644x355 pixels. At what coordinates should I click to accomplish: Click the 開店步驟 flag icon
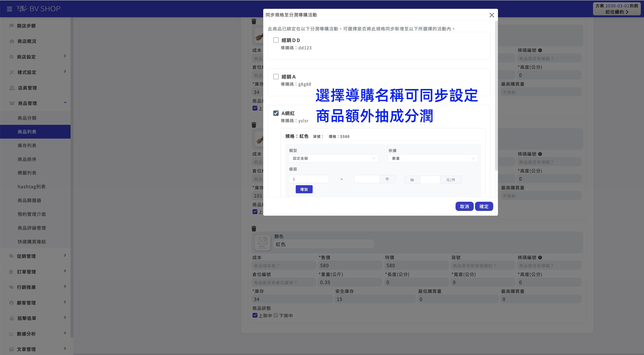point(11,26)
